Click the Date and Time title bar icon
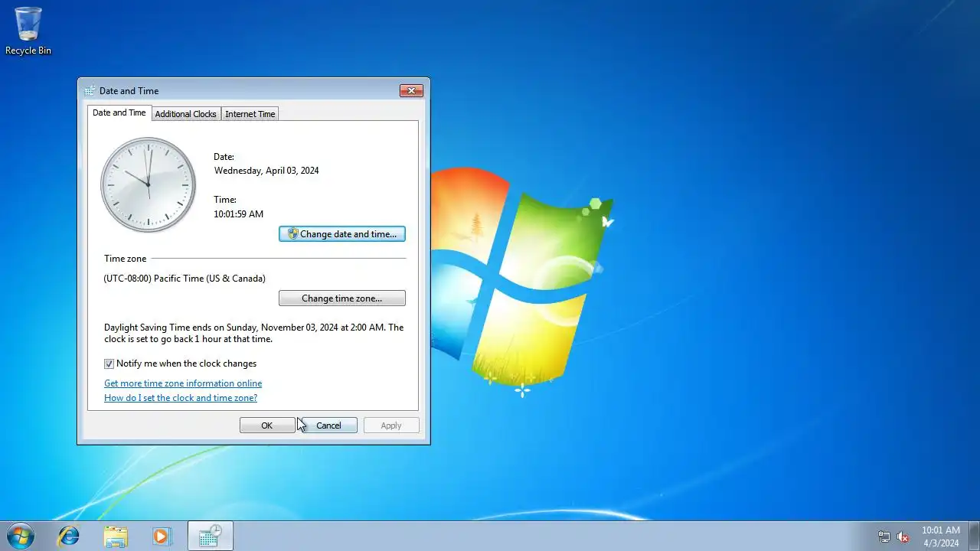This screenshot has height=551, width=980. pos(90,90)
